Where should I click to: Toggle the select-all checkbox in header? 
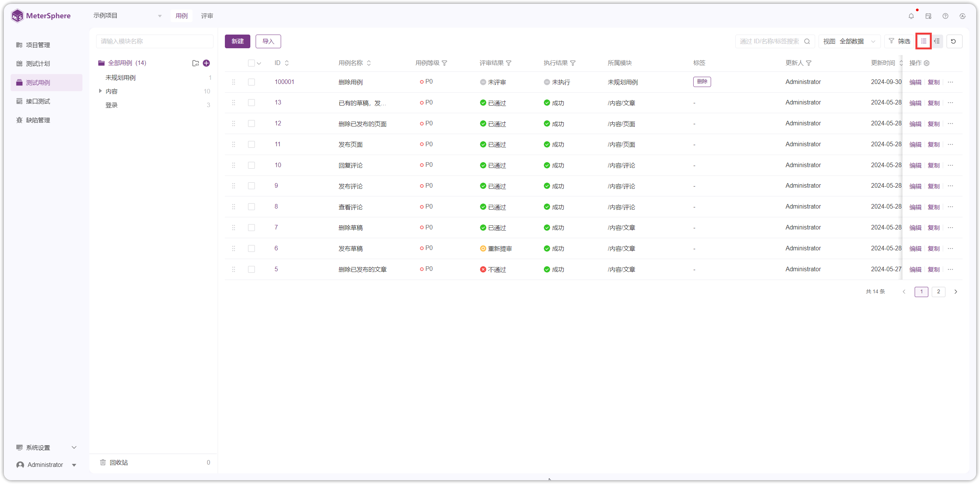tap(251, 63)
